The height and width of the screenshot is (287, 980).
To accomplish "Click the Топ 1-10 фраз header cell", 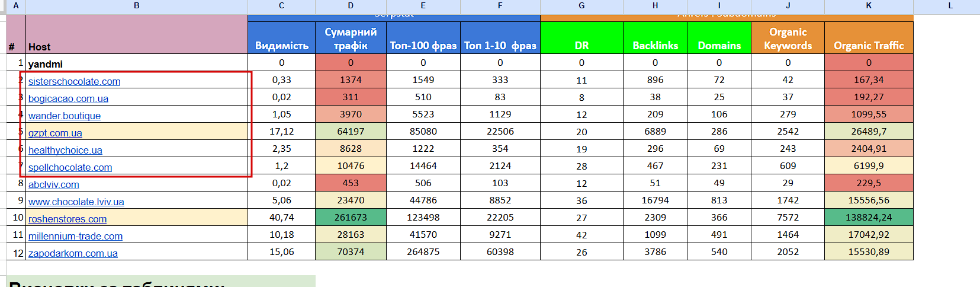I will point(500,37).
